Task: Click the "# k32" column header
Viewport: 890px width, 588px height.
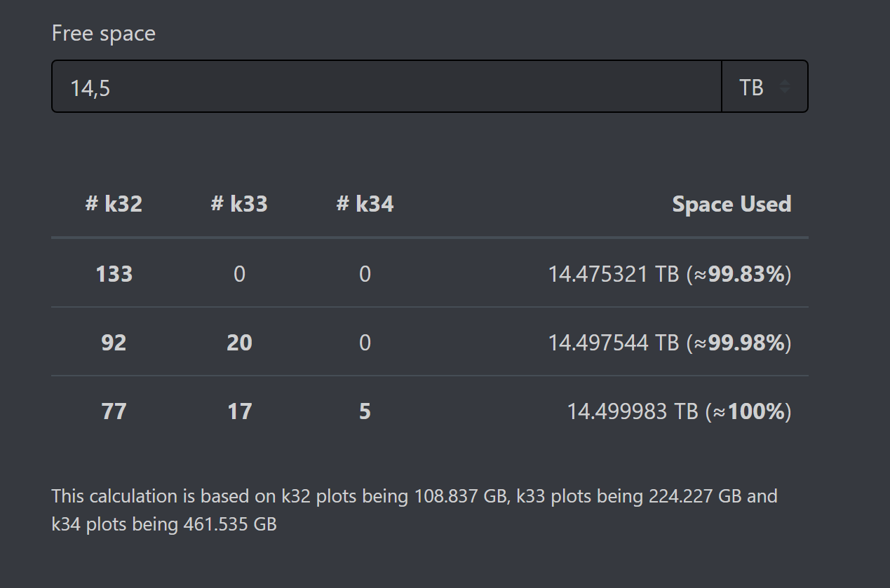Action: click(x=114, y=204)
